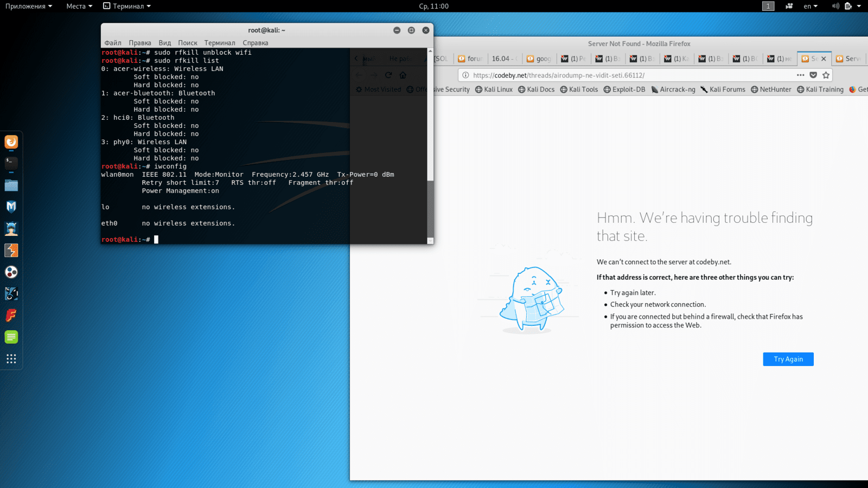Image resolution: width=868 pixels, height=488 pixels.
Task: Open the Aircrack-ng bookmark
Action: (673, 89)
